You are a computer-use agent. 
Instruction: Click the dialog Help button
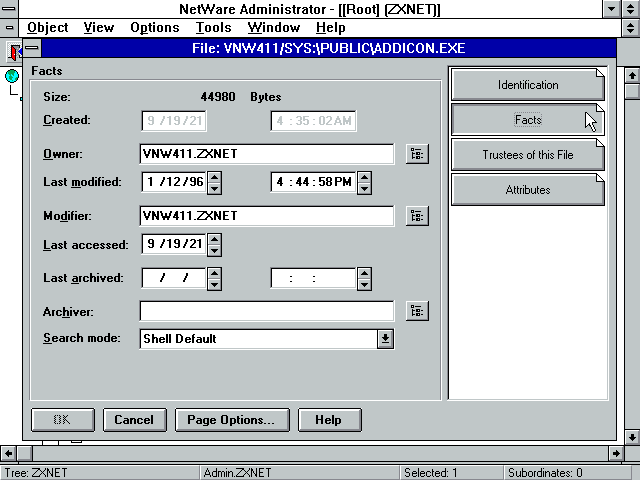click(x=329, y=420)
